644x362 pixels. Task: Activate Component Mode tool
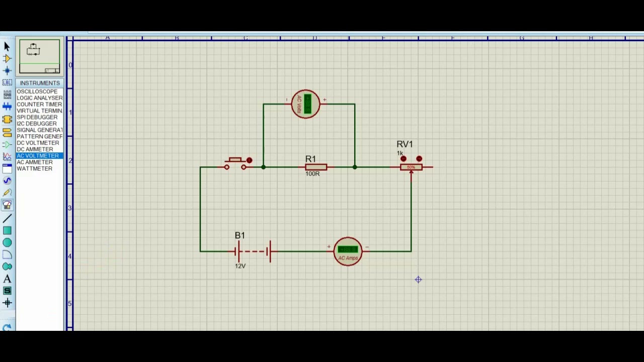pos(7,58)
